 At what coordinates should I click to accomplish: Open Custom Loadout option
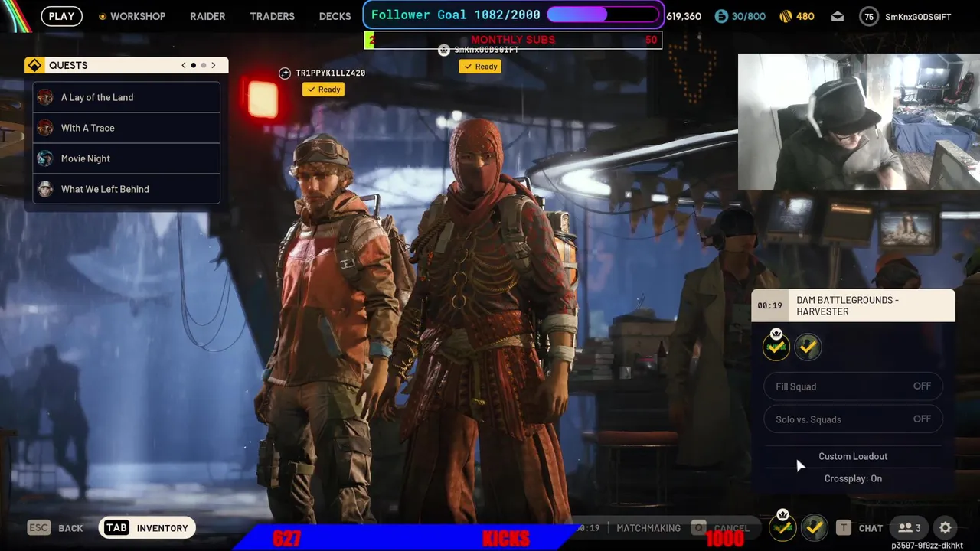point(853,456)
